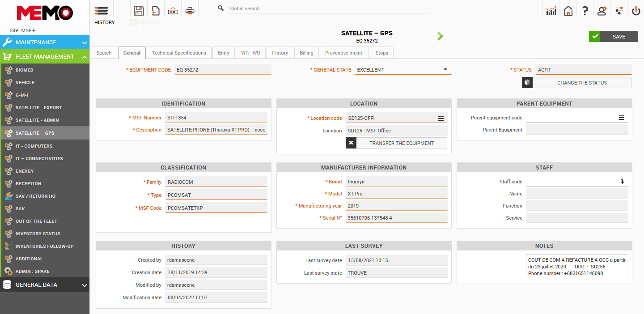Open ADDITIONAL sidebar item

click(45, 259)
